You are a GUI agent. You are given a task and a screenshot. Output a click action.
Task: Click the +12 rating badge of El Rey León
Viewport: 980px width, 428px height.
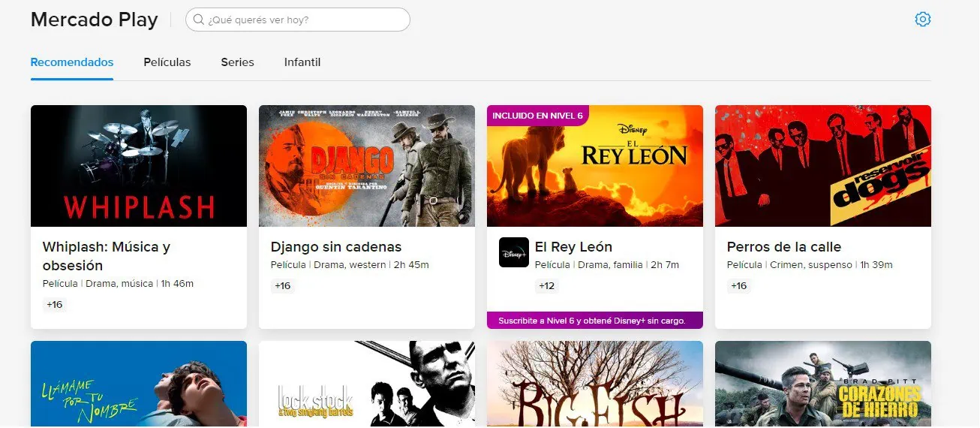point(547,286)
